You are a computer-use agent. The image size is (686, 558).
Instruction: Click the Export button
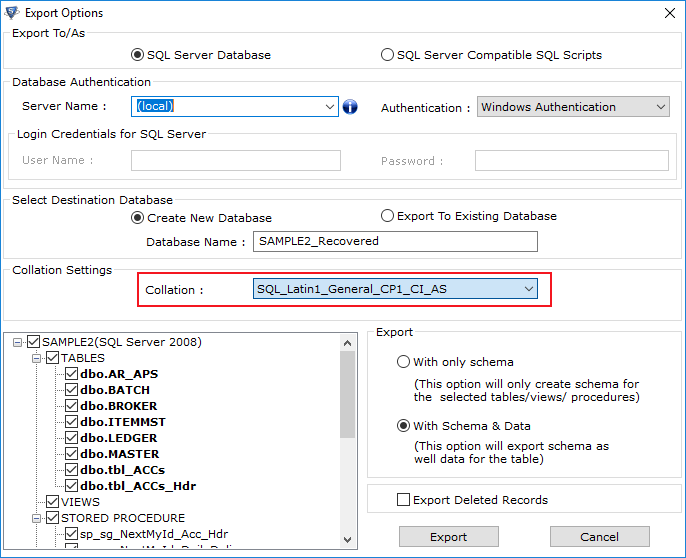[x=448, y=537]
